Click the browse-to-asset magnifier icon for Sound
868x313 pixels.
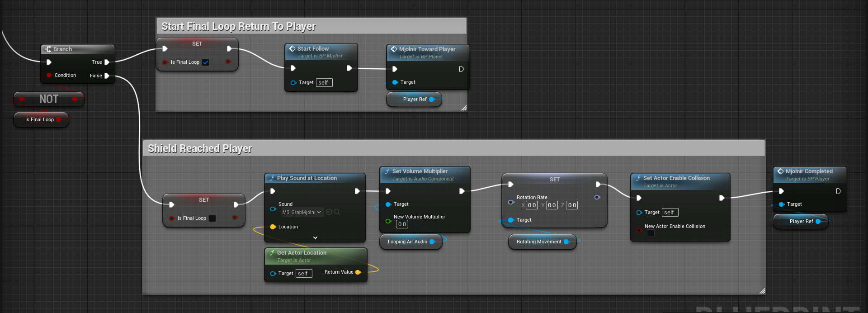tap(337, 212)
